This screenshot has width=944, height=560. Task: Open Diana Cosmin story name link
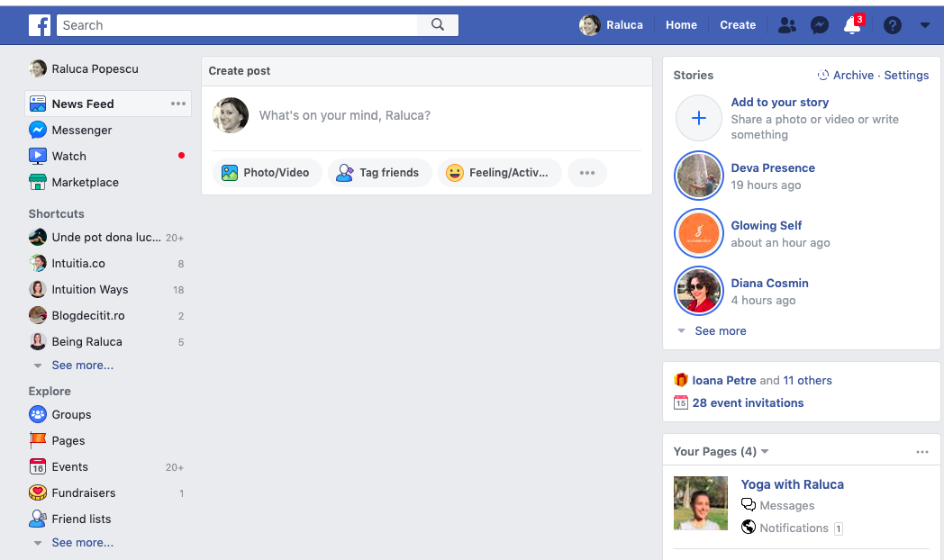769,283
